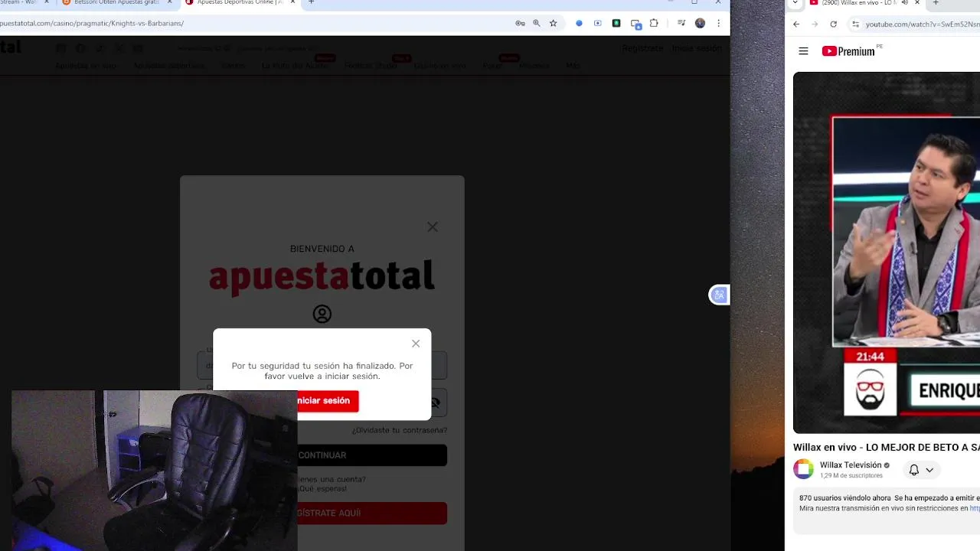The width and height of the screenshot is (980, 551).
Task: Click the password key icon in address bar
Action: pyautogui.click(x=520, y=23)
